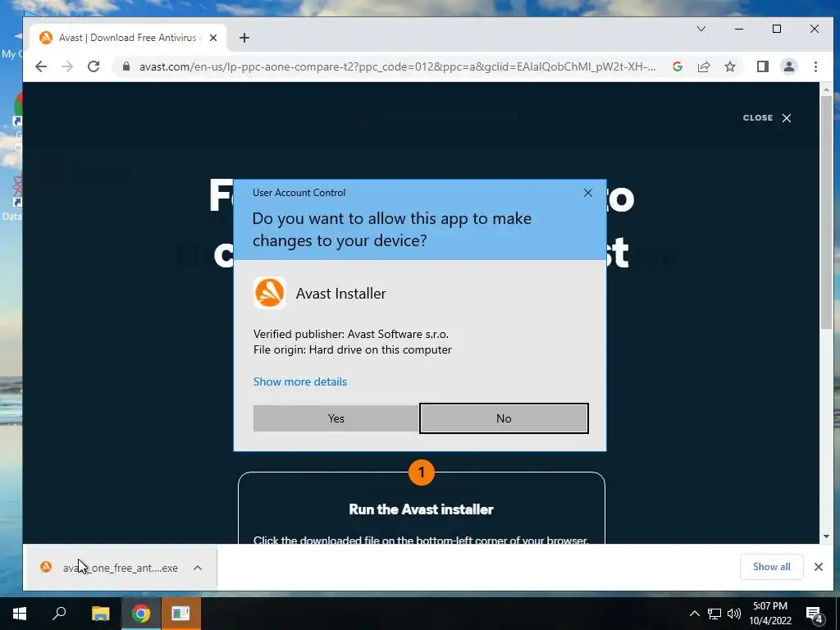The height and width of the screenshot is (630, 840).
Task: Open File Explorer from the taskbar
Action: (x=100, y=614)
